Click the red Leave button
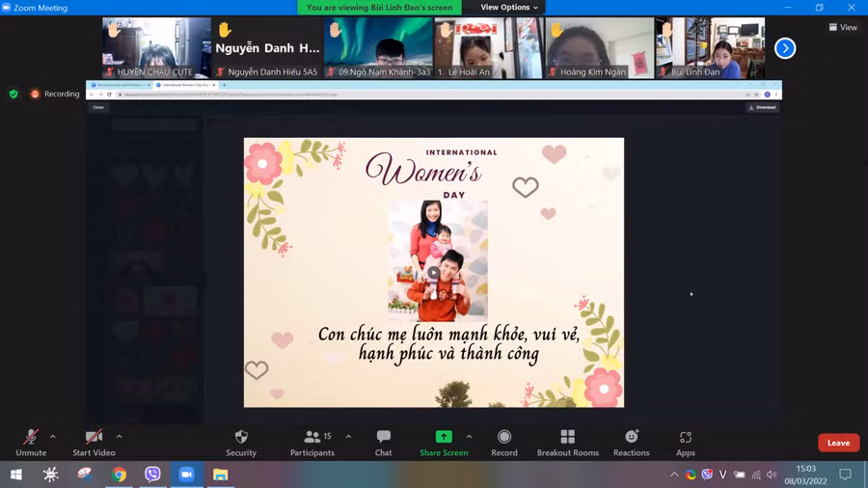The width and height of the screenshot is (868, 488). pyautogui.click(x=838, y=443)
